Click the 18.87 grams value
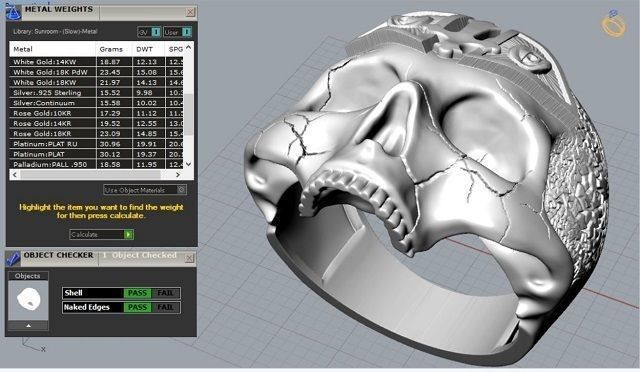The image size is (640, 372). 110,62
